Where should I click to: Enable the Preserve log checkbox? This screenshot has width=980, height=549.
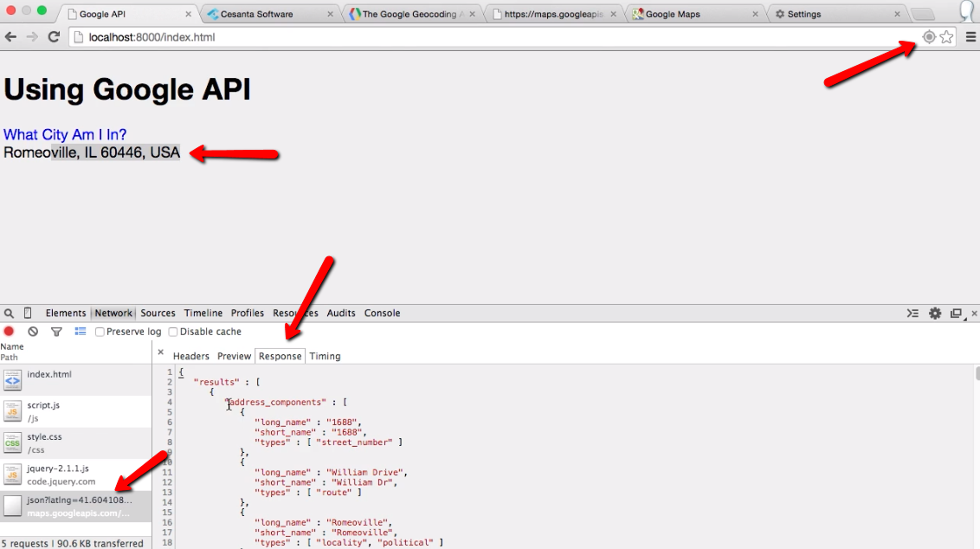coord(100,332)
